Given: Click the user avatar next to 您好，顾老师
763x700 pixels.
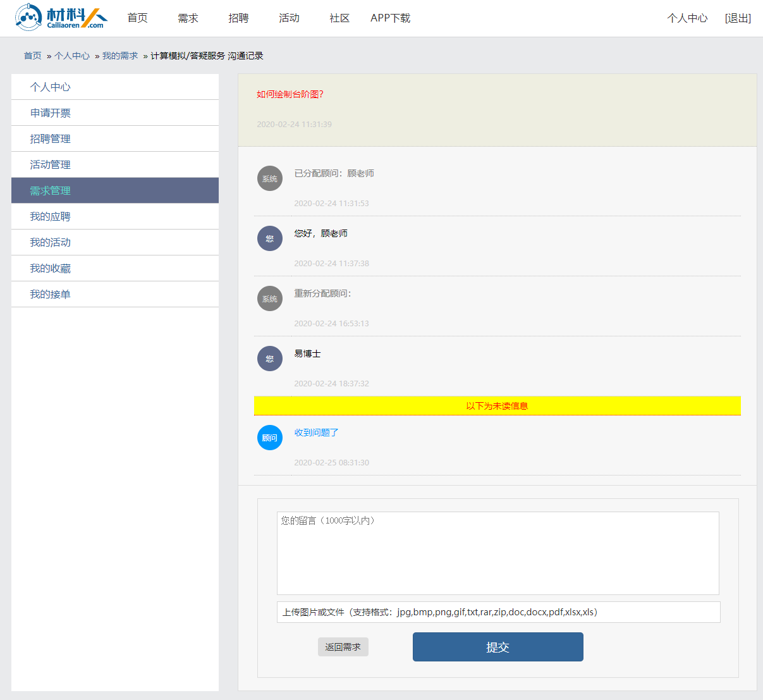Looking at the screenshot, I should (x=270, y=238).
